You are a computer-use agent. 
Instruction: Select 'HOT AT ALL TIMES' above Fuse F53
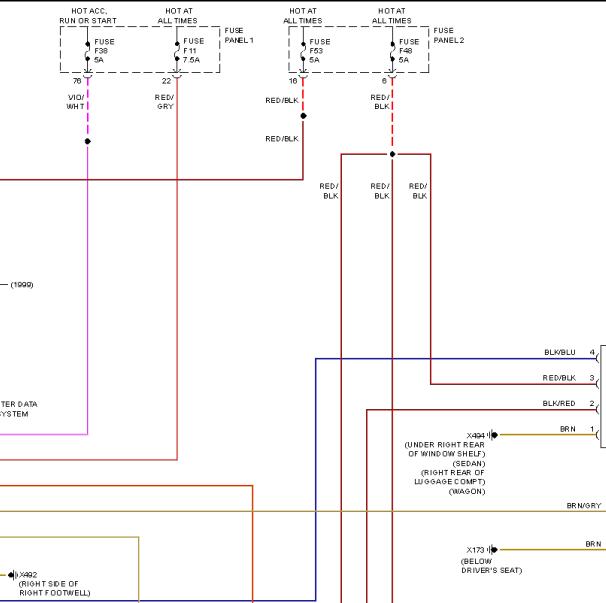[303, 16]
